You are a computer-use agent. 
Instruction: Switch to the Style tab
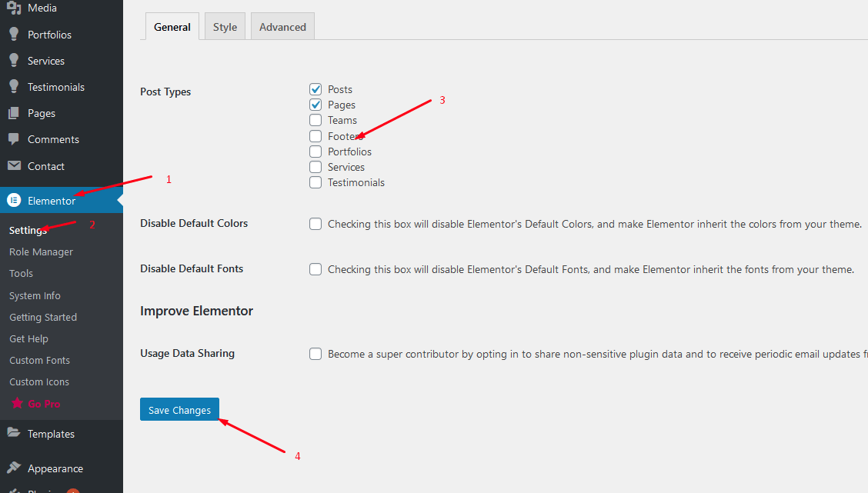tap(225, 27)
